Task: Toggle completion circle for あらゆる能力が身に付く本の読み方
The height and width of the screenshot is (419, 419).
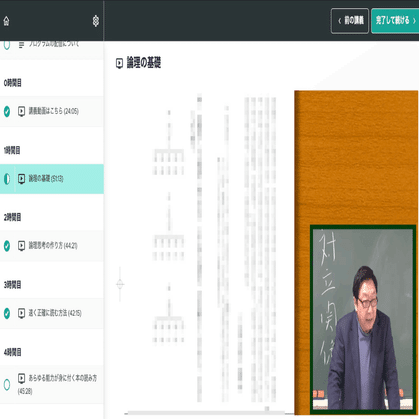Action: pos(7,385)
